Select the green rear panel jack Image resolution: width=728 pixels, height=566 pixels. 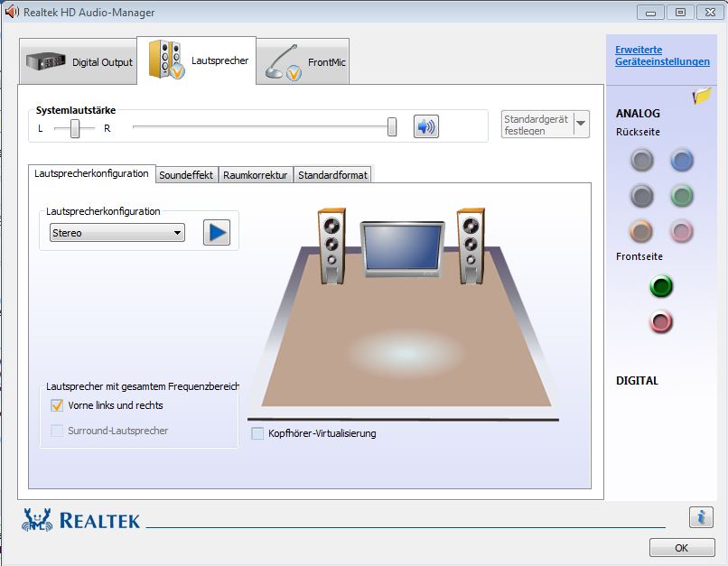pos(682,195)
